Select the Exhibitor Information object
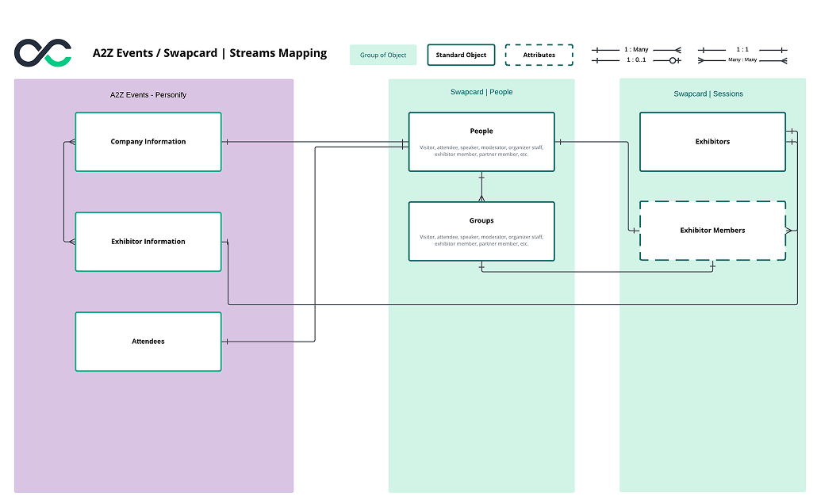This screenshot has height=504, width=817. coord(148,242)
